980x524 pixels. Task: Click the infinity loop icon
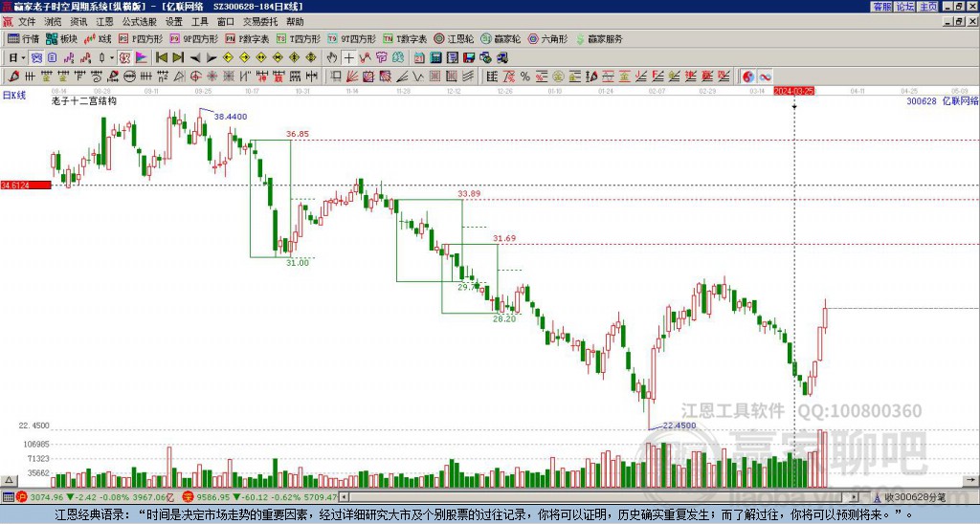765,76
